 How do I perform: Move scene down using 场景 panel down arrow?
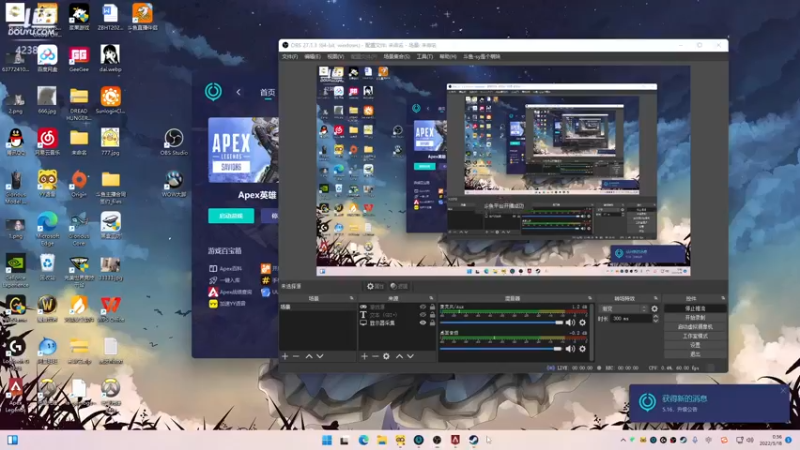click(320, 356)
